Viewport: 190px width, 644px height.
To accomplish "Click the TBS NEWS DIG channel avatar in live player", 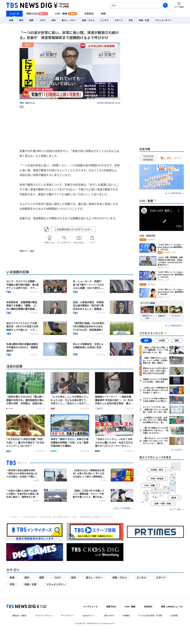I will tap(144, 210).
